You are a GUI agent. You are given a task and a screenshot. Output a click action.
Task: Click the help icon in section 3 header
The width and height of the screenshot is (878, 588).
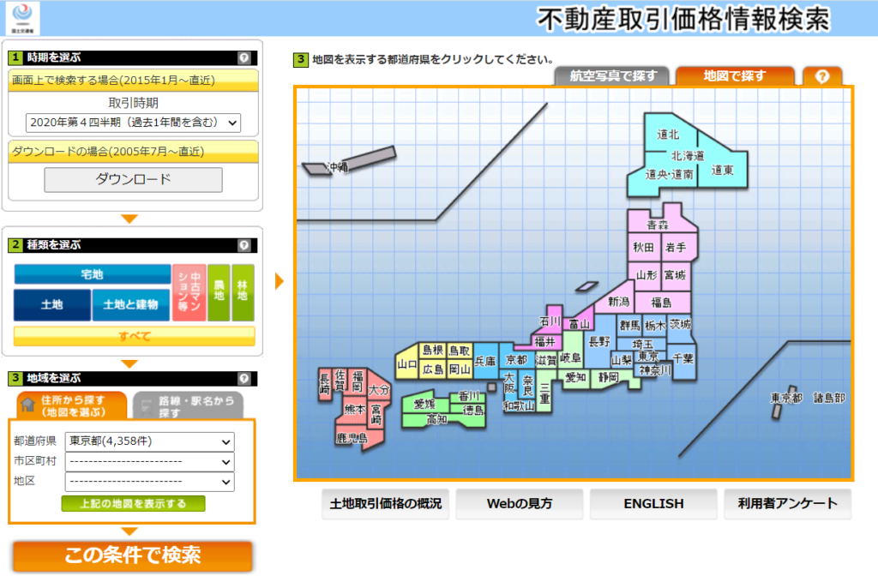click(244, 378)
